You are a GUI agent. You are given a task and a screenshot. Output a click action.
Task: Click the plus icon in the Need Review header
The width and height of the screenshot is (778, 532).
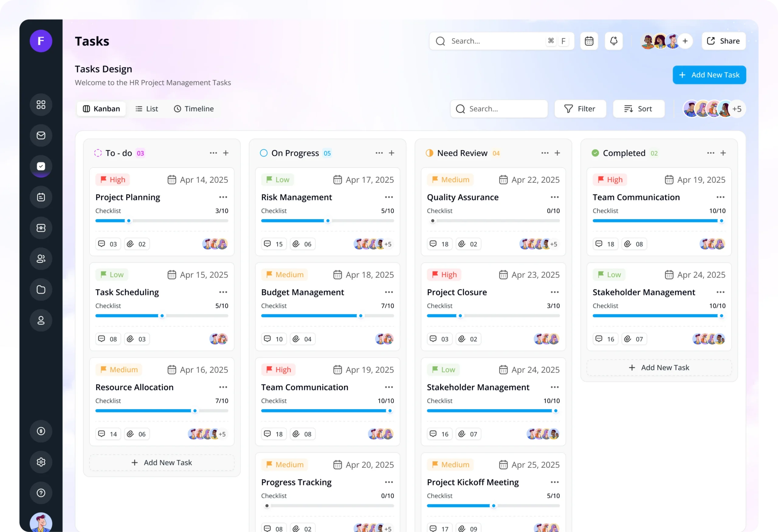tap(557, 153)
